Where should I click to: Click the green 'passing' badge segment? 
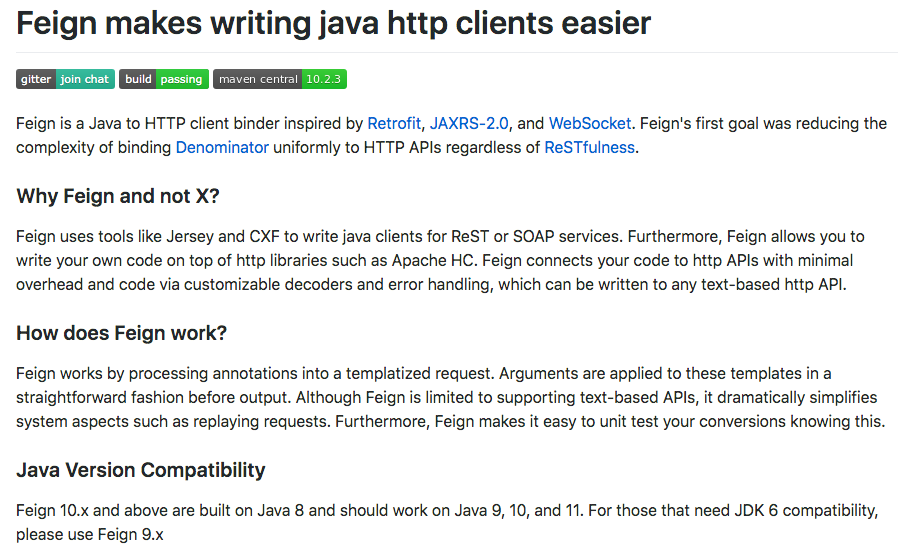[182, 79]
